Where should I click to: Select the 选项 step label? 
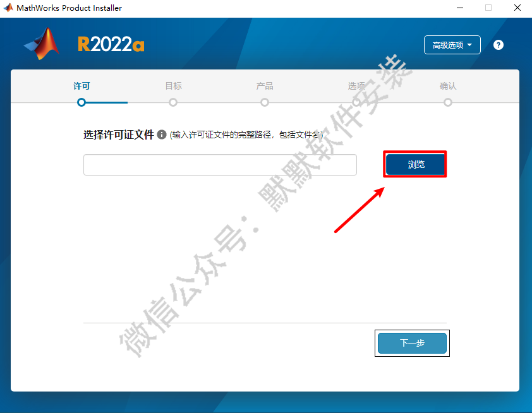[x=356, y=86]
